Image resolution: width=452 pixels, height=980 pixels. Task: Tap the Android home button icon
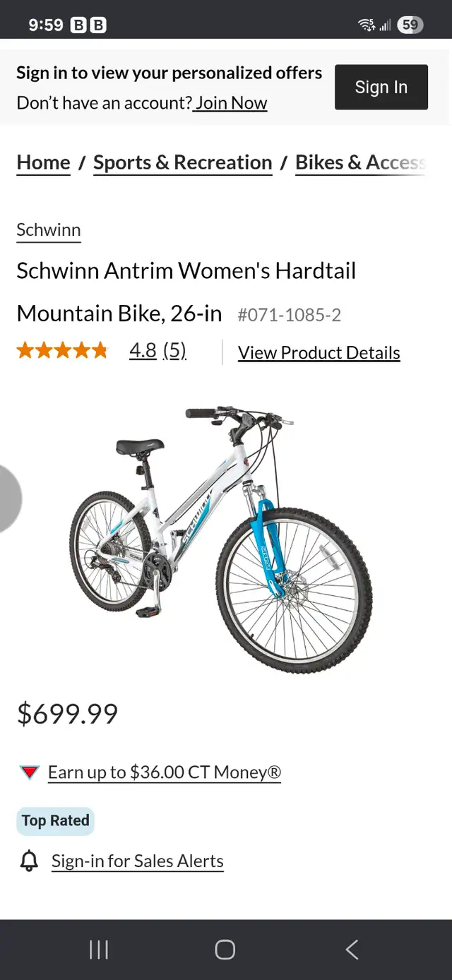(x=225, y=950)
